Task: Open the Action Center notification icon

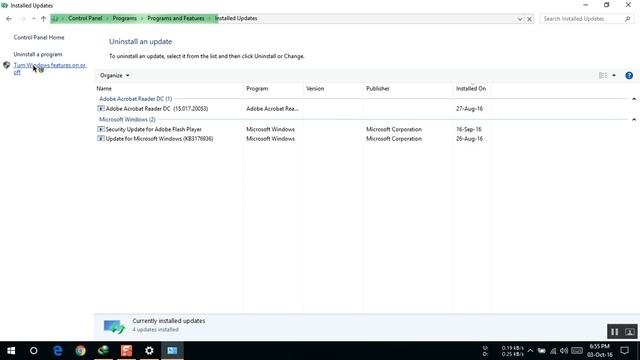Action: pyautogui.click(x=624, y=351)
